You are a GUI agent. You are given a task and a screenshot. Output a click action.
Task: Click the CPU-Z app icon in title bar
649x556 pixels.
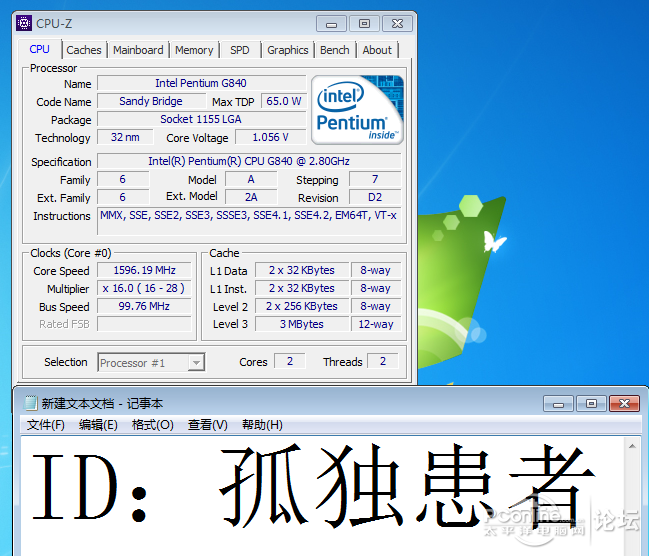24,23
